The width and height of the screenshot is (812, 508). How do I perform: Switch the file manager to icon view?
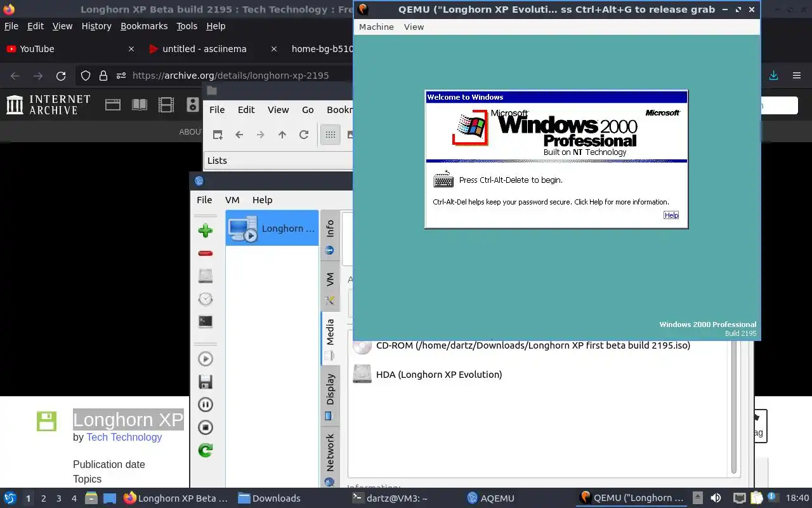[x=330, y=135]
